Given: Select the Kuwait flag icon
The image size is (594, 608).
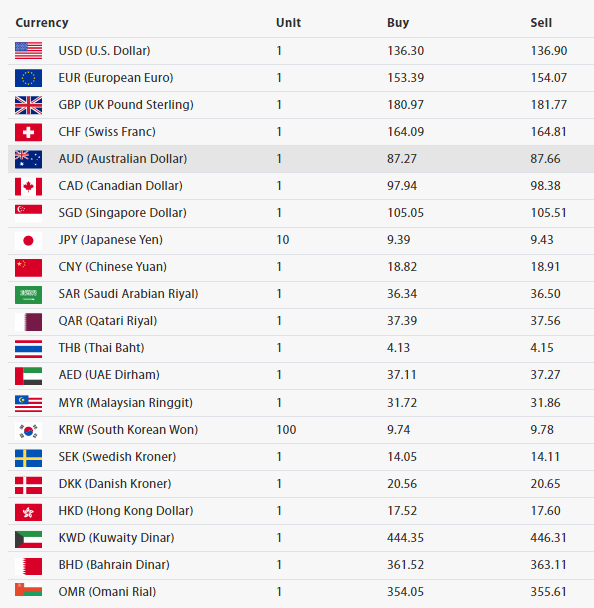Looking at the screenshot, I should click(28, 539).
